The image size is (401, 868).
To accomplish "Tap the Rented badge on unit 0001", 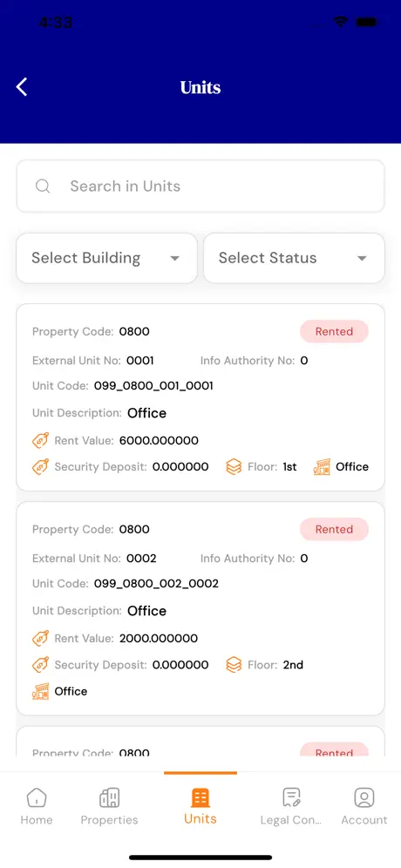I will (x=334, y=331).
